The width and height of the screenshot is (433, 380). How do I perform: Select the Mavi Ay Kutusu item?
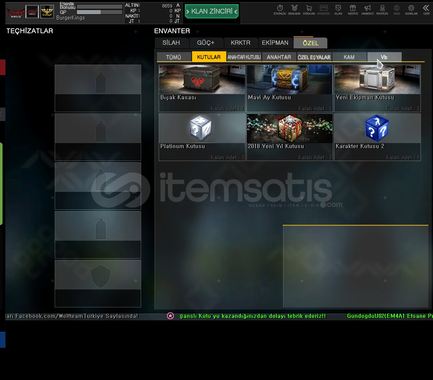(289, 88)
